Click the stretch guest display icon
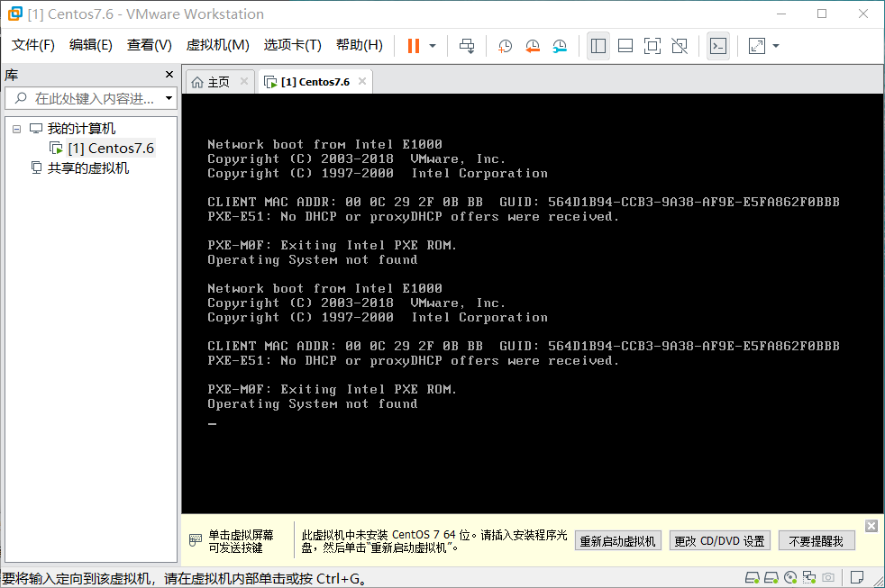Image resolution: width=885 pixels, height=588 pixels. click(757, 46)
